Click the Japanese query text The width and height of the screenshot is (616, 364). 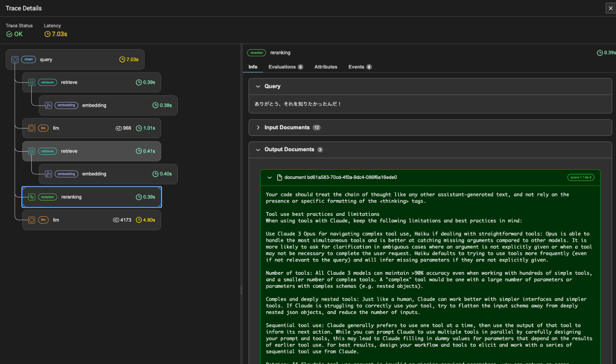click(x=298, y=104)
